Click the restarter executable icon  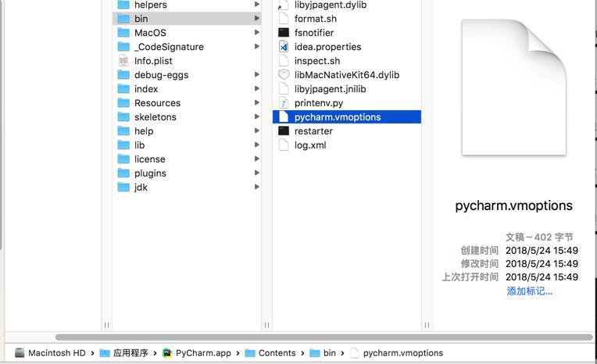[x=284, y=131]
